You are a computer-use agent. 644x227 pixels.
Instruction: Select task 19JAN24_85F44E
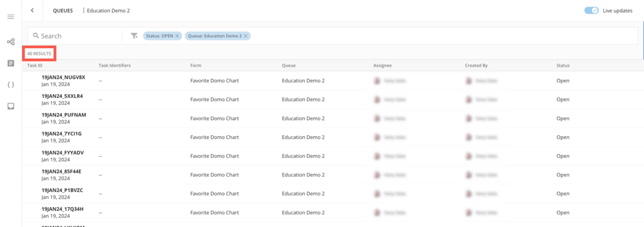tap(61, 171)
